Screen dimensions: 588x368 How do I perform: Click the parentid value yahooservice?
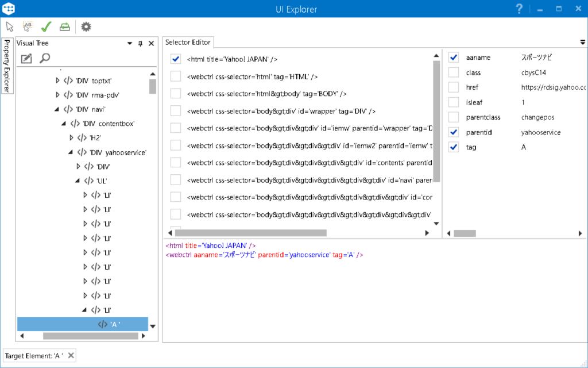point(541,132)
